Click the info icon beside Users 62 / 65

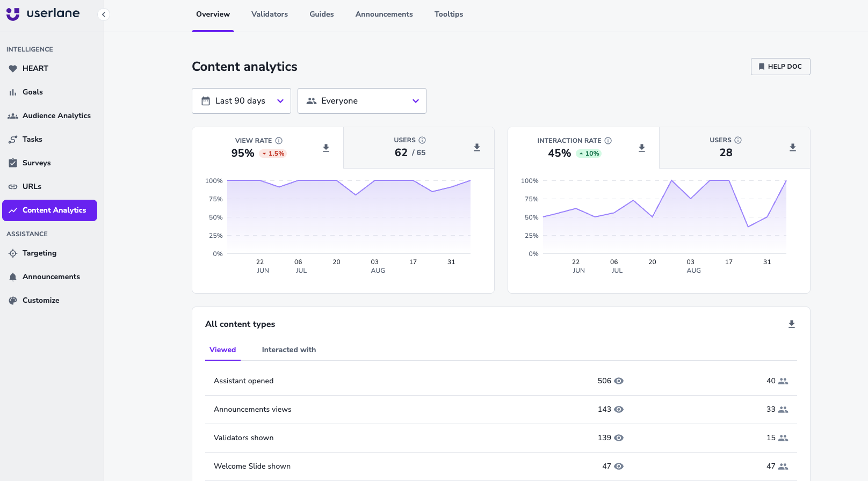[x=422, y=140]
